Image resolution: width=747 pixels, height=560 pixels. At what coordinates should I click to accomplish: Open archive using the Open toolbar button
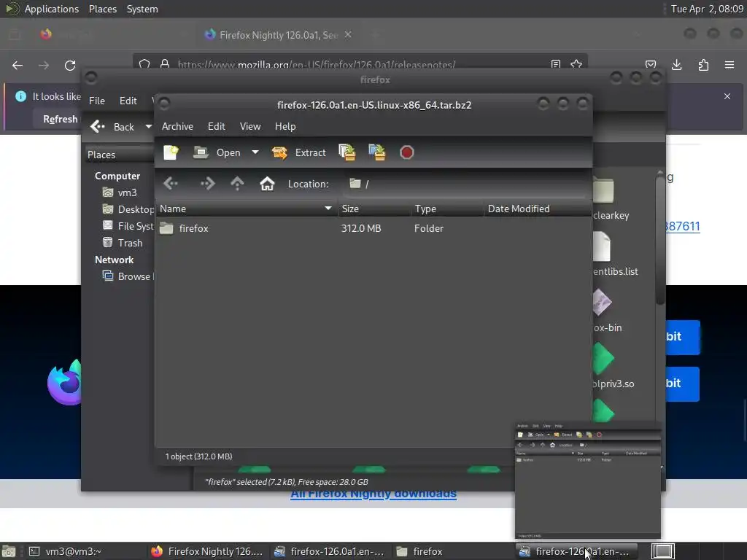pos(217,152)
